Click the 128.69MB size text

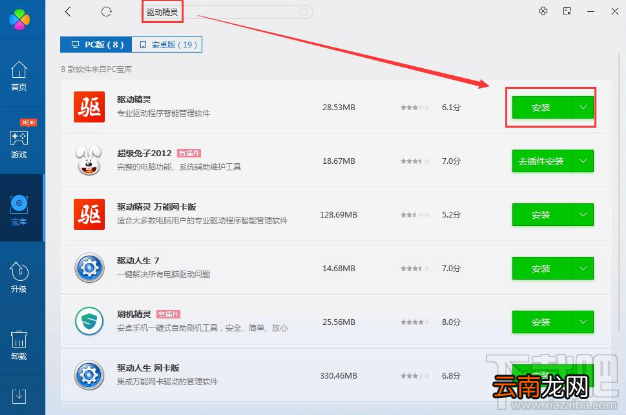(339, 214)
